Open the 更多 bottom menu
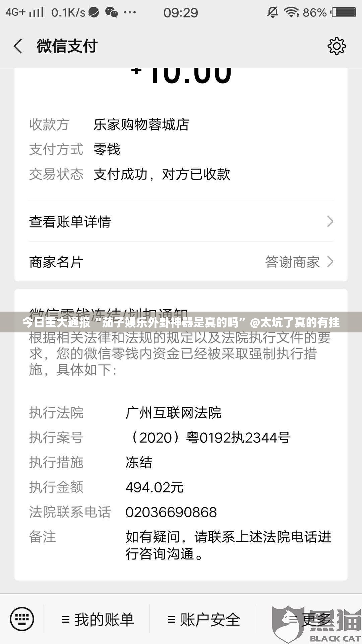362x644 pixels. click(x=309, y=619)
